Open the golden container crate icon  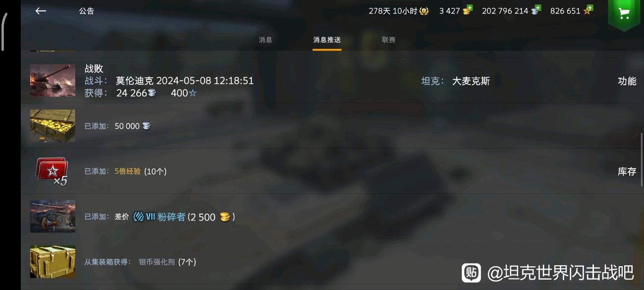[53, 262]
